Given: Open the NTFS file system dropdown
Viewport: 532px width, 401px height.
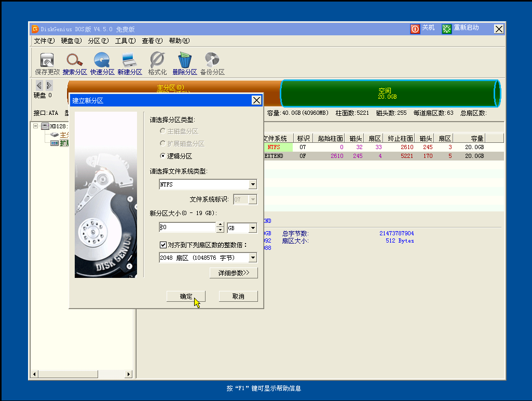Looking at the screenshot, I should coord(253,184).
